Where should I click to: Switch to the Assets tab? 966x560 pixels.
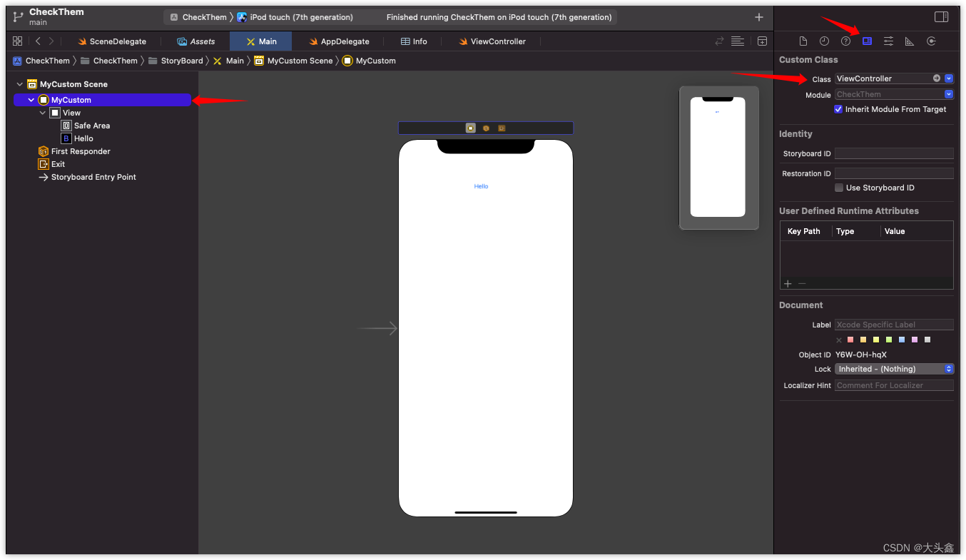point(195,41)
